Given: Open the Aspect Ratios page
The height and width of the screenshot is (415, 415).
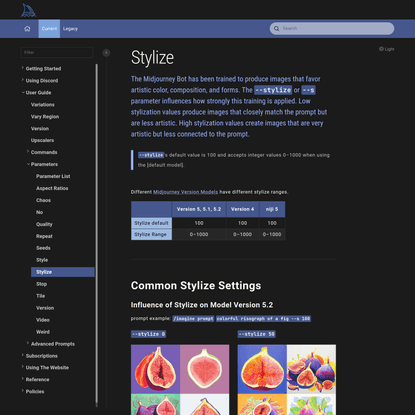Looking at the screenshot, I should pos(52,188).
